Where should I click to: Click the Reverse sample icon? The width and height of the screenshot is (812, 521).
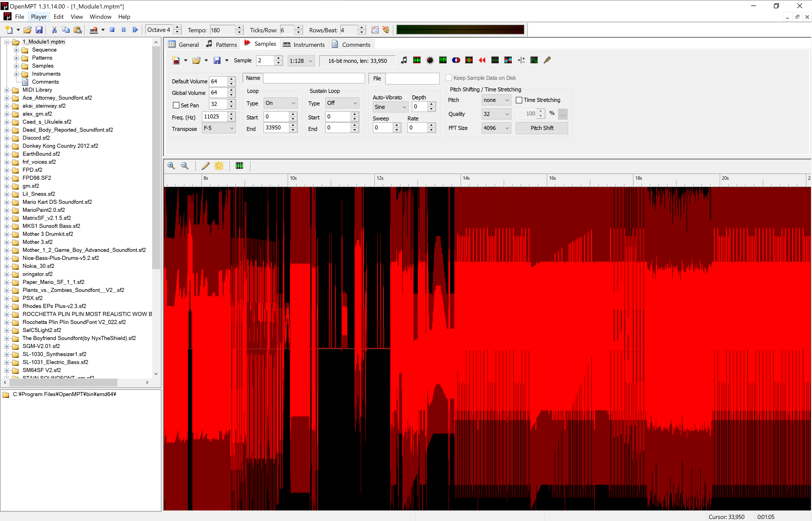pos(482,60)
